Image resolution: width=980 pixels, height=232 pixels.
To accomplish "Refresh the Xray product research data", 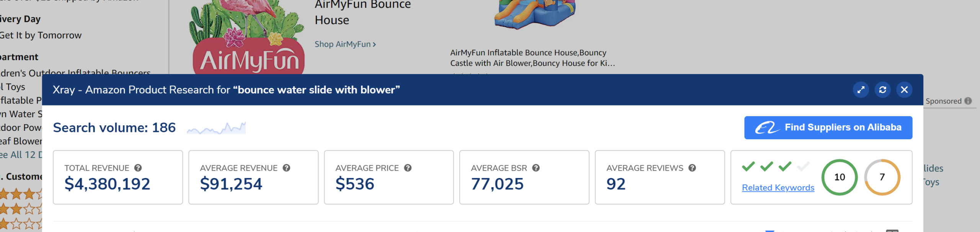I will pos(883,90).
